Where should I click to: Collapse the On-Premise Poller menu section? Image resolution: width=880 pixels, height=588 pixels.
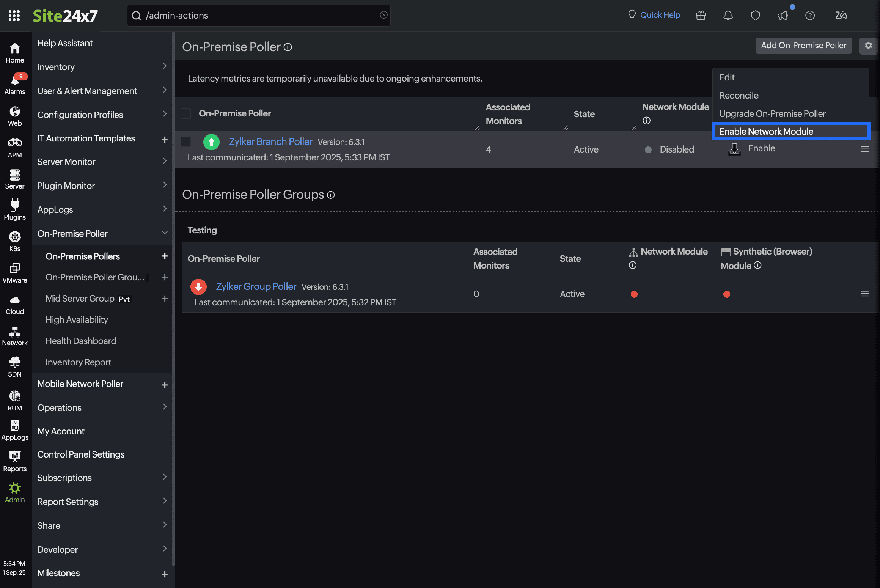coord(164,233)
